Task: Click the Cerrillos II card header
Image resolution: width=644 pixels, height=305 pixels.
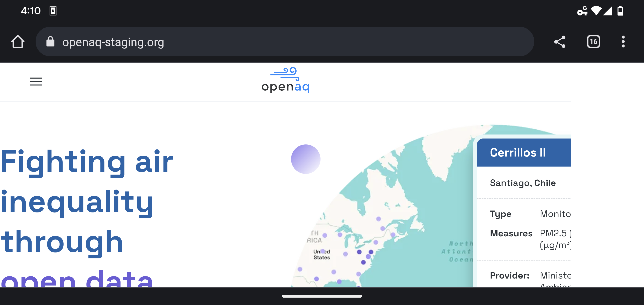Action: (518, 152)
